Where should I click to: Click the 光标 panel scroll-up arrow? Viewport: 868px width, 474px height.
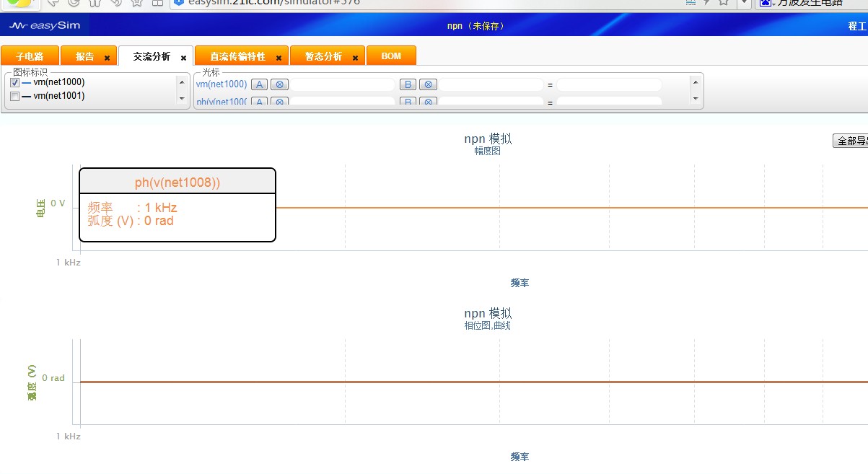click(696, 82)
